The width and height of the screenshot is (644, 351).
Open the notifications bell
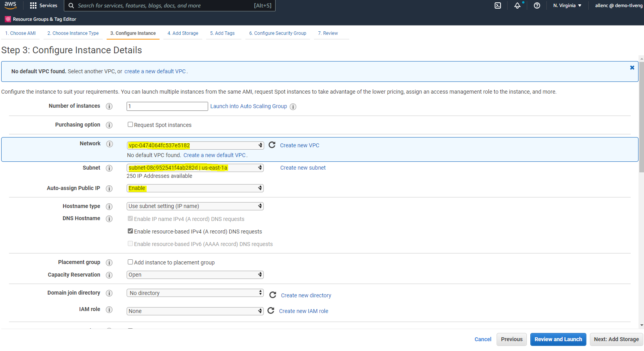pos(517,5)
